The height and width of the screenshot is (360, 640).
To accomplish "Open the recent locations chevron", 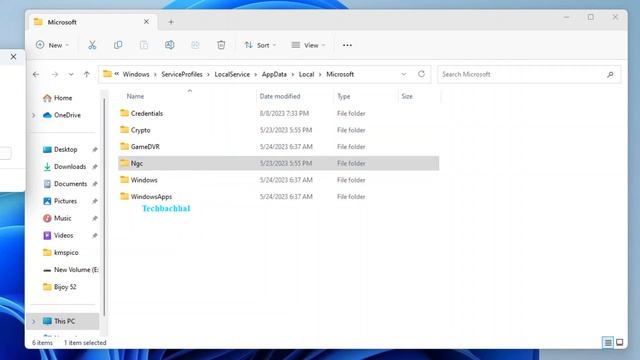I will click(x=71, y=74).
